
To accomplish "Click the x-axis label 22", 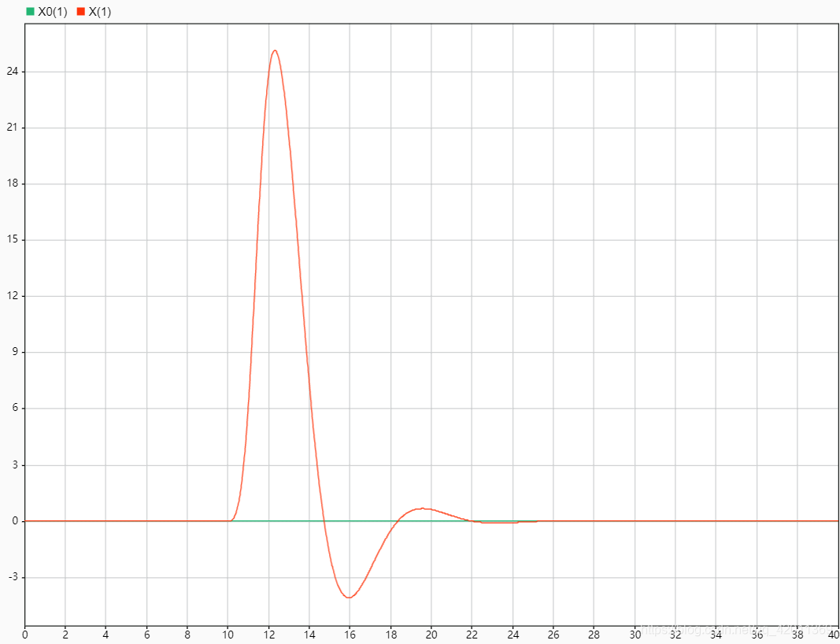I will 472,635.
